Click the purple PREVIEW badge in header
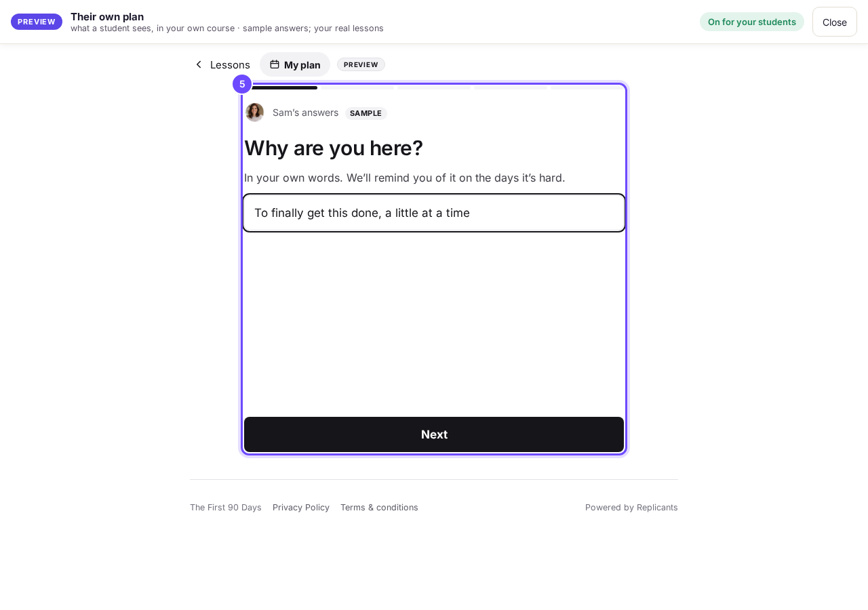Screen dimensions: 868x610 click(x=37, y=22)
